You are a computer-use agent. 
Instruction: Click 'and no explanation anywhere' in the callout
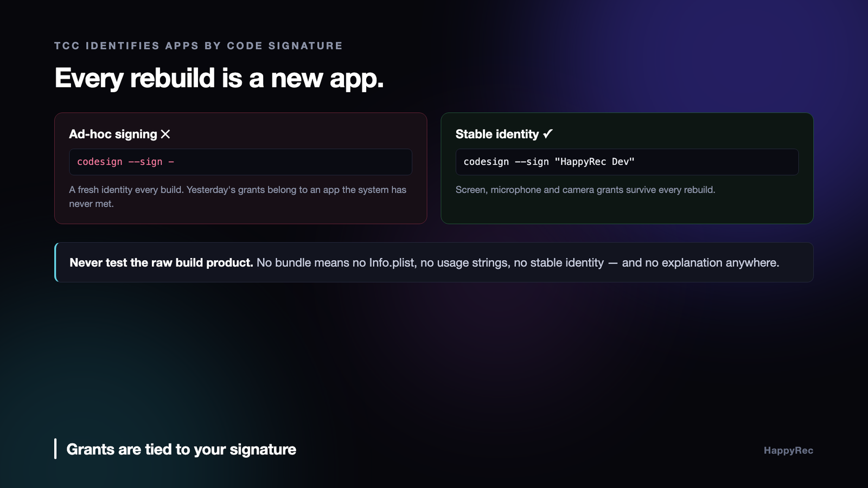click(x=700, y=262)
